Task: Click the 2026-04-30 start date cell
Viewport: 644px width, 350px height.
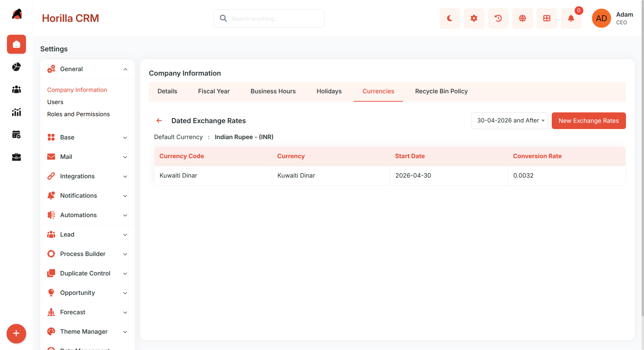Action: [449, 176]
